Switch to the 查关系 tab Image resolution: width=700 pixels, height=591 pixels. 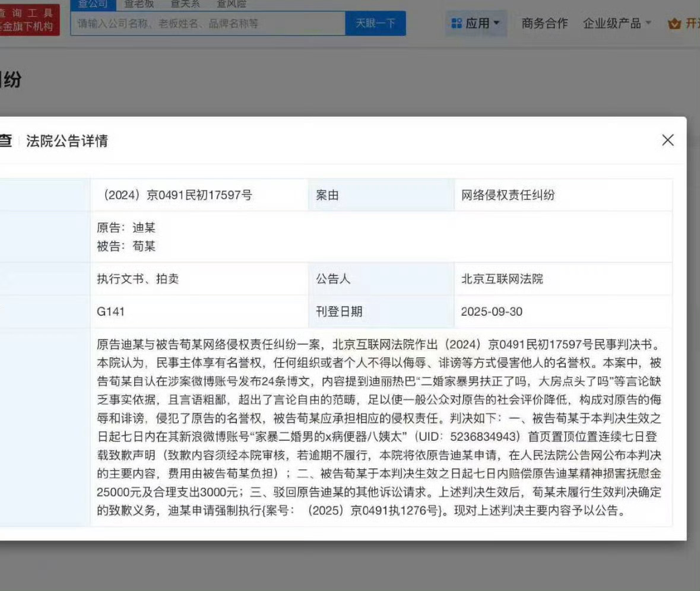tap(185, 4)
